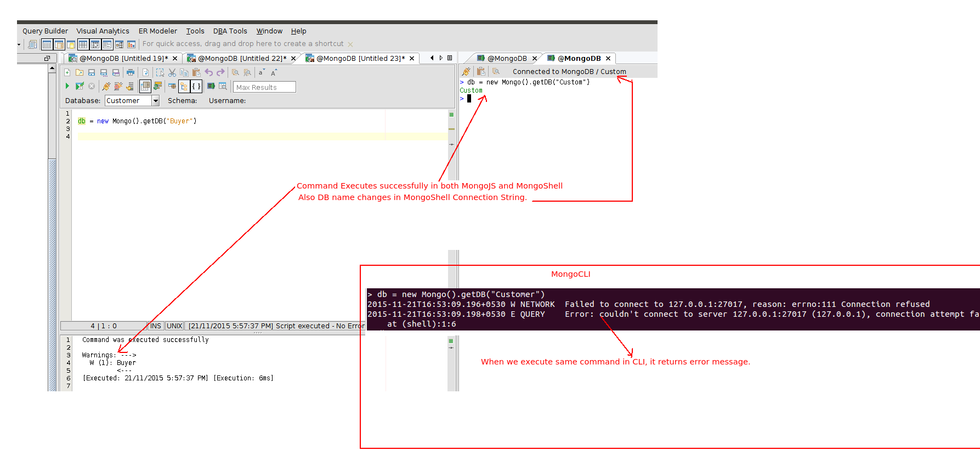This screenshot has height=456, width=980.
Task: Click the New script icon in editor toolbar
Action: tap(67, 72)
